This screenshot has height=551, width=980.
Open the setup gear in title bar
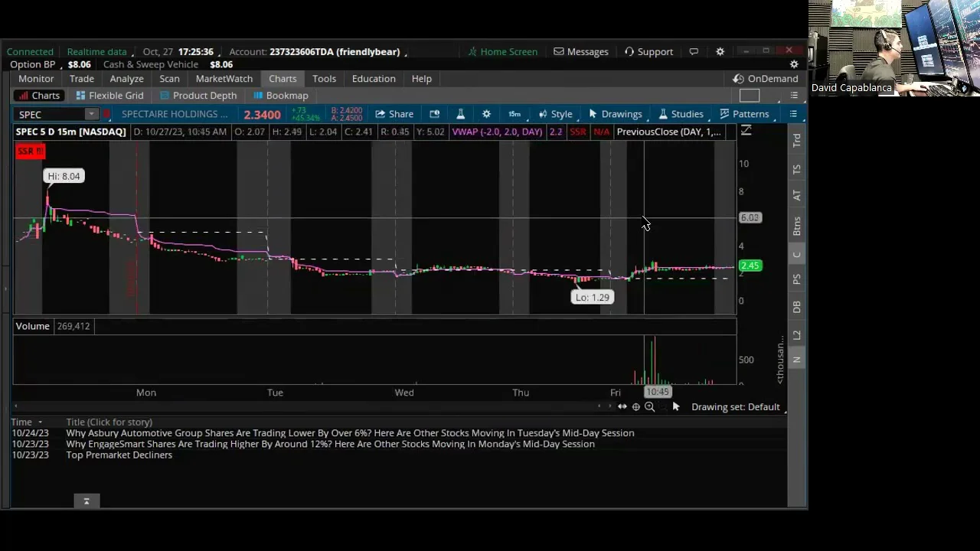[720, 52]
